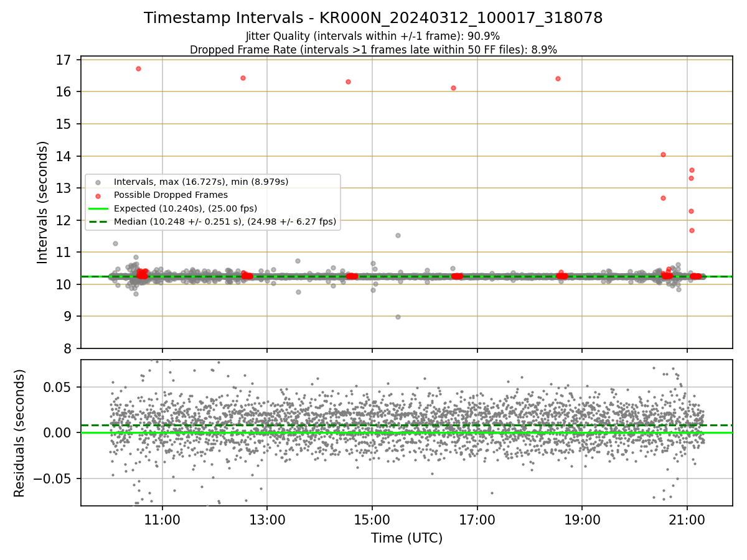747x560 pixels.
Task: Select legend entry 'Intervals, max (16.727s), min (8.979s)'
Action: 201,182
